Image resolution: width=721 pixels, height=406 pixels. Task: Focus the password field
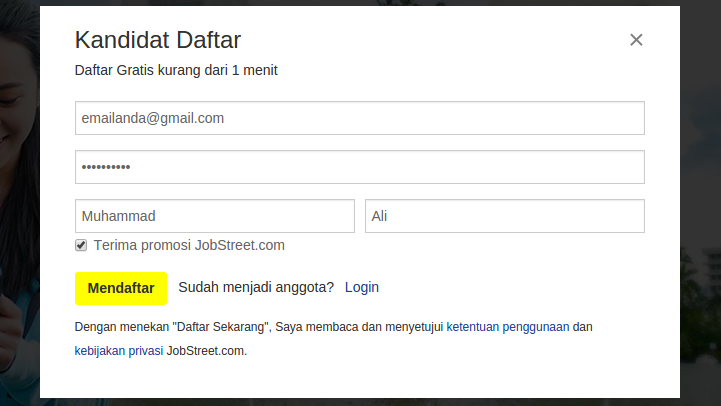tap(360, 167)
